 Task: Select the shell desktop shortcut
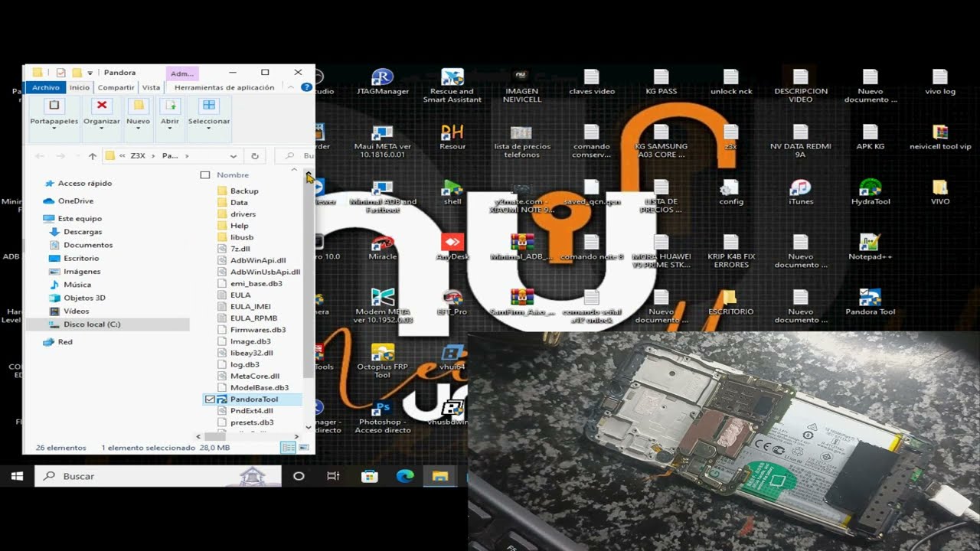(452, 192)
